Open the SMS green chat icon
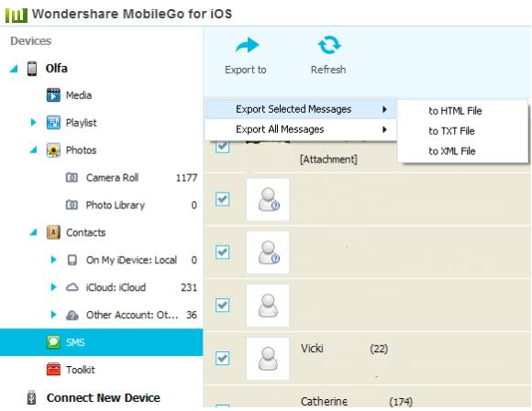532x411 pixels. pyautogui.click(x=53, y=342)
